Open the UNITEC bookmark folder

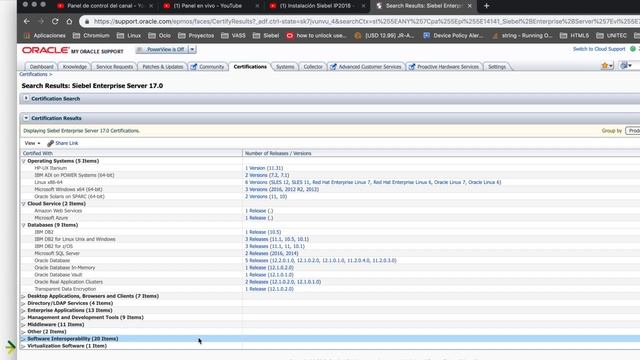(x=611, y=36)
